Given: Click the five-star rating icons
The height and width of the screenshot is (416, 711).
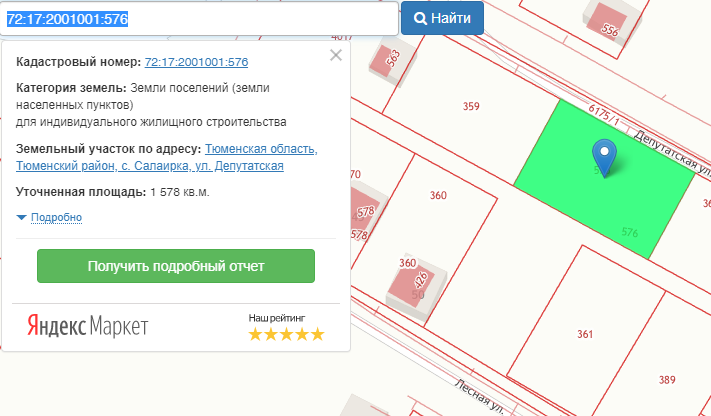Looking at the screenshot, I should (x=286, y=334).
